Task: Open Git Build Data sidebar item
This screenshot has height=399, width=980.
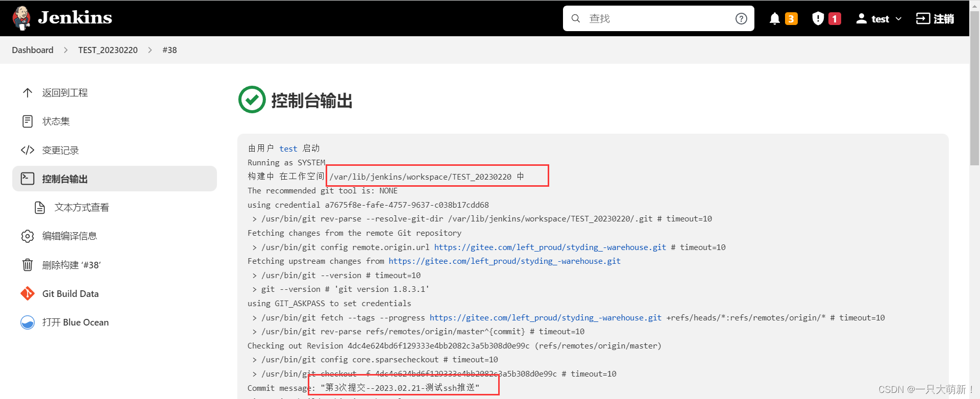Action: pyautogui.click(x=70, y=294)
